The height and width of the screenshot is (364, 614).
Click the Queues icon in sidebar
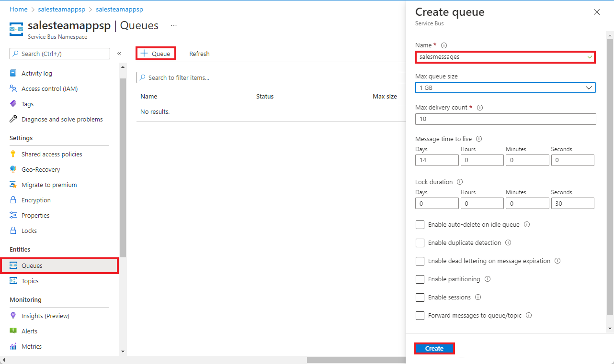[13, 265]
